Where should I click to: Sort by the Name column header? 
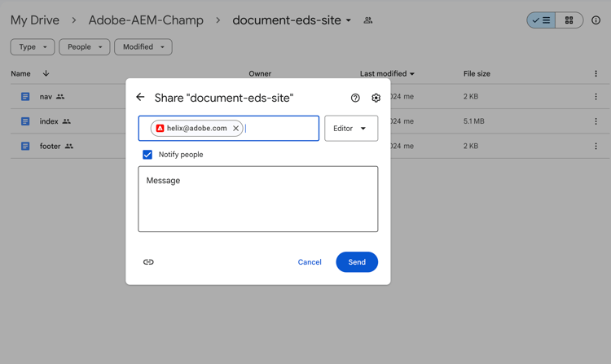pos(20,73)
